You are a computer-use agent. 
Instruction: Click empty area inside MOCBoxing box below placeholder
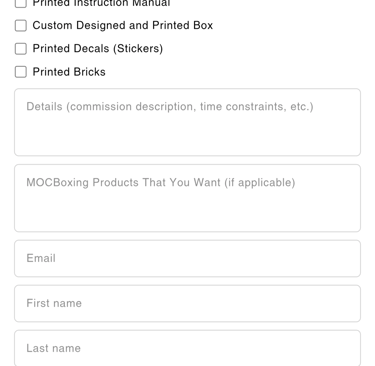pos(187,213)
